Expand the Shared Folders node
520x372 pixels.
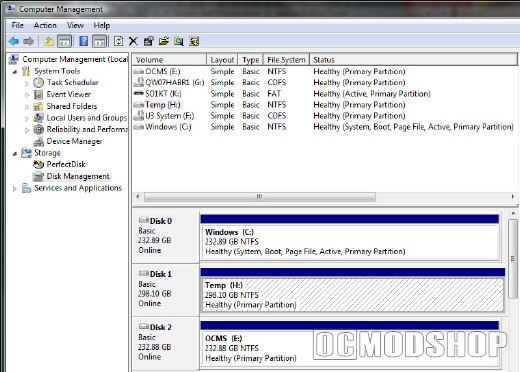[27, 107]
